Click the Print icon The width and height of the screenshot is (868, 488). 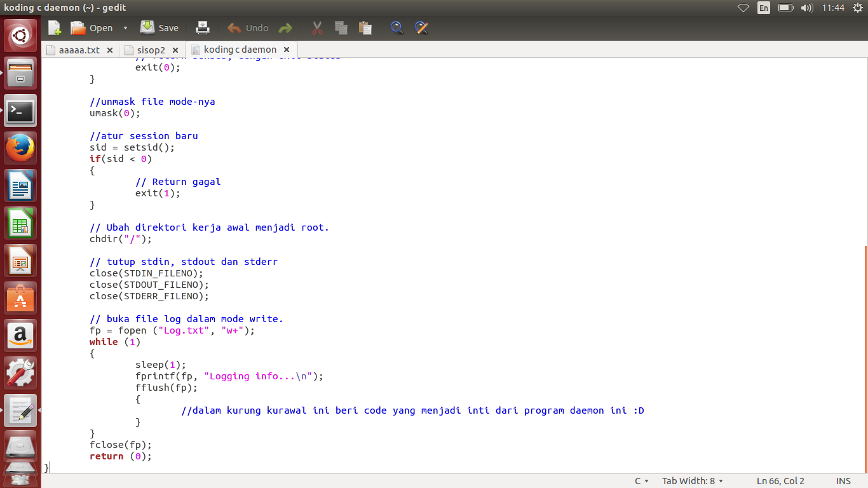(x=202, y=28)
